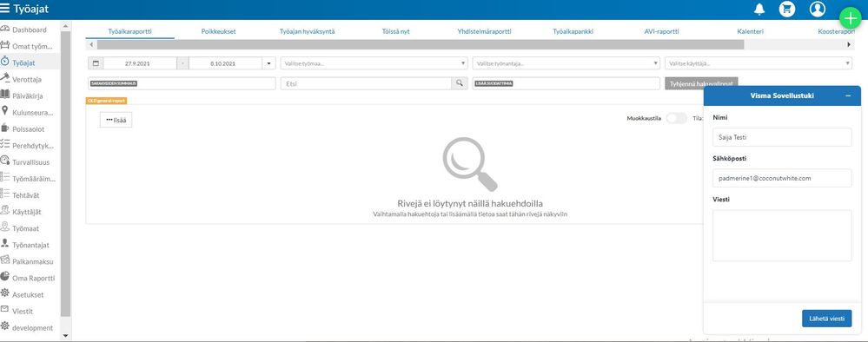Open the date range dropdown arrow
Image resolution: width=868 pixels, height=342 pixels.
point(269,63)
